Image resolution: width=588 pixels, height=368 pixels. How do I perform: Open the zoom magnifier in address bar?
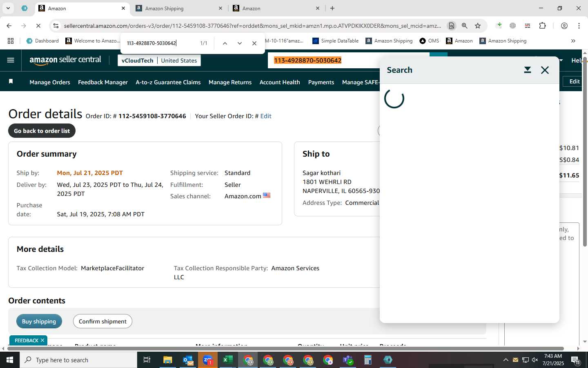click(465, 26)
